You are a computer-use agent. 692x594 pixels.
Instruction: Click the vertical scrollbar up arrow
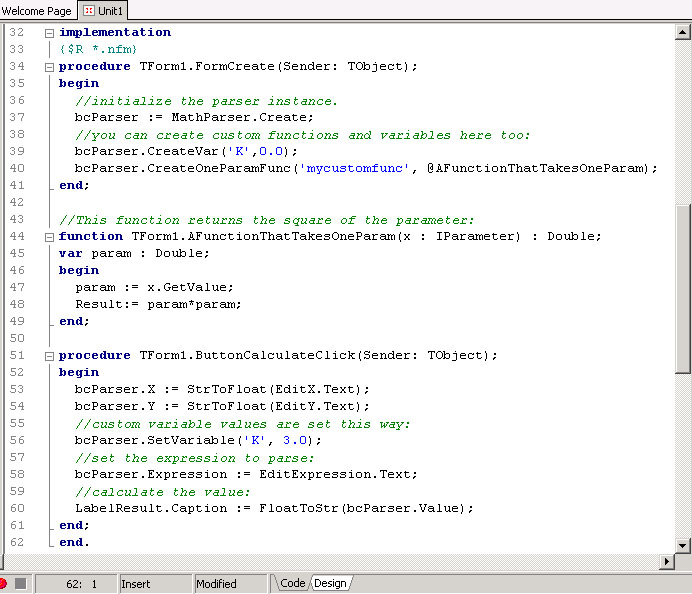683,31
